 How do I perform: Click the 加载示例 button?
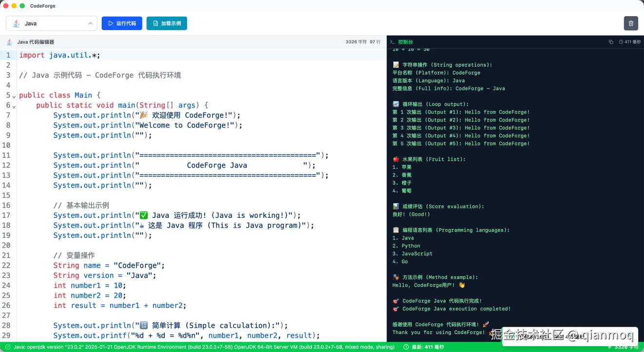coord(167,23)
